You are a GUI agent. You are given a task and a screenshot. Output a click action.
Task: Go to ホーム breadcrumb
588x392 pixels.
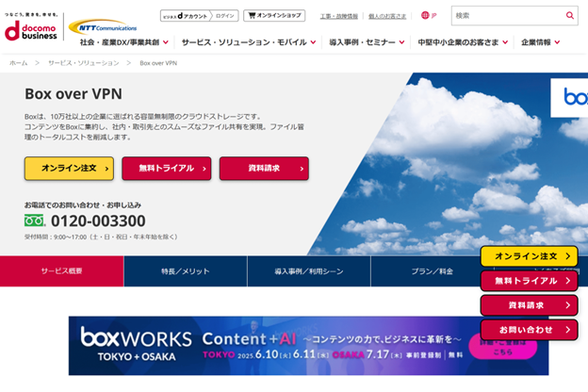click(19, 63)
